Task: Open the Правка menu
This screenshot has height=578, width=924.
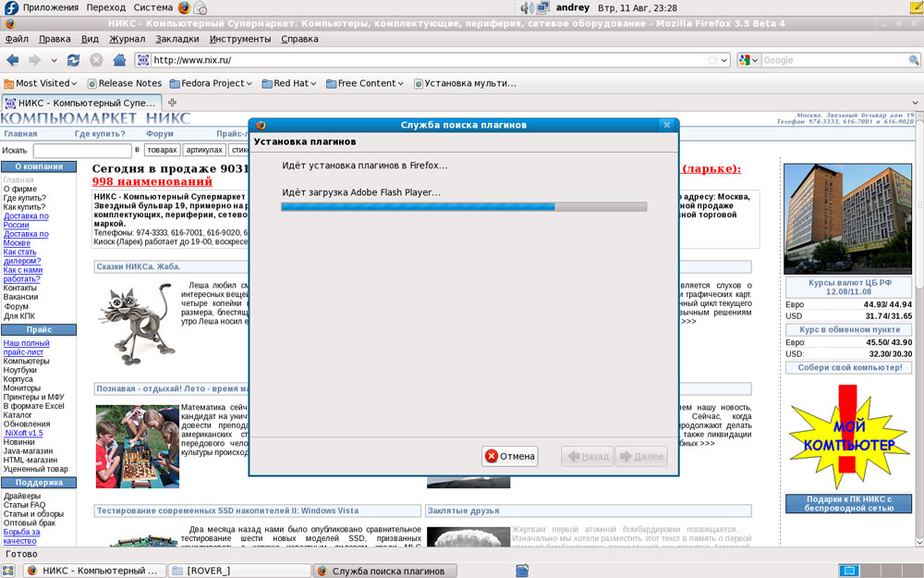Action: point(55,39)
